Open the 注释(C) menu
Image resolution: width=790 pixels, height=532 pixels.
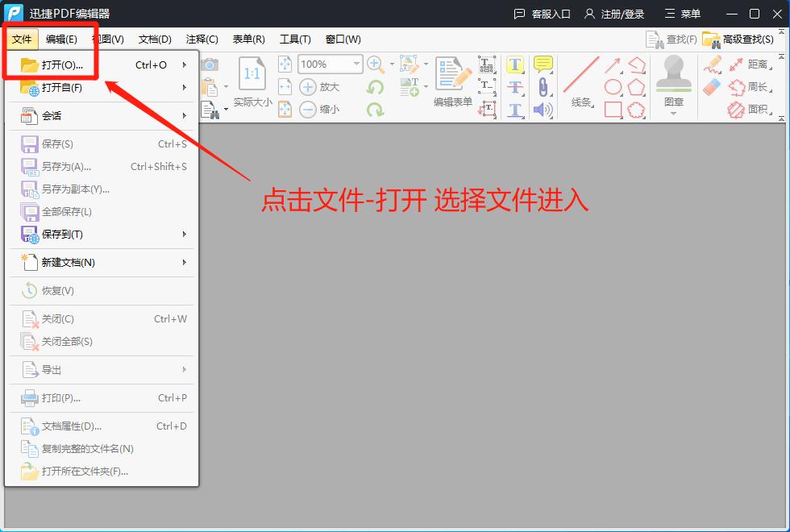pos(202,39)
